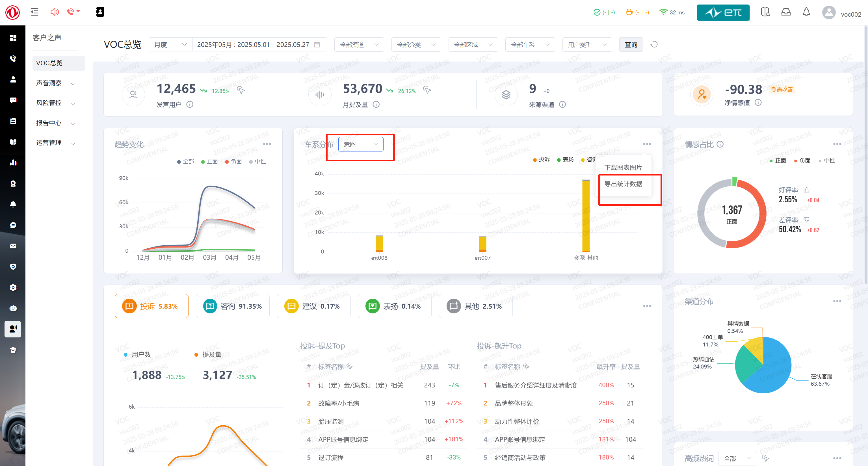Open the red phone call dropdown
Viewport: 868px width, 466px height.
click(73, 12)
